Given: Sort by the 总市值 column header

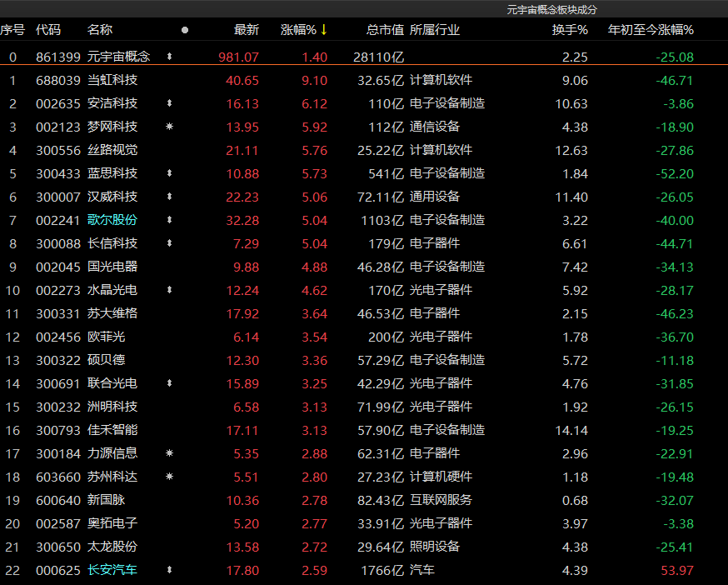Looking at the screenshot, I should 385,30.
